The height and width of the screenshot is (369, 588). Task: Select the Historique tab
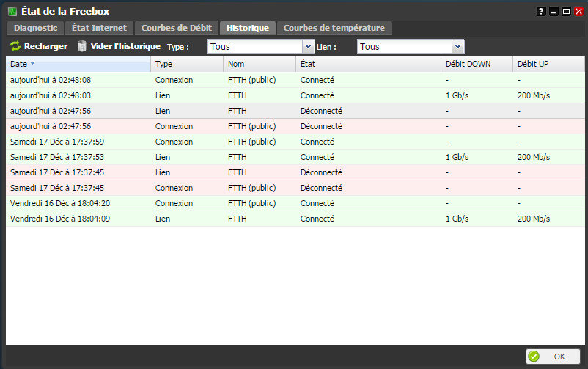coord(248,28)
